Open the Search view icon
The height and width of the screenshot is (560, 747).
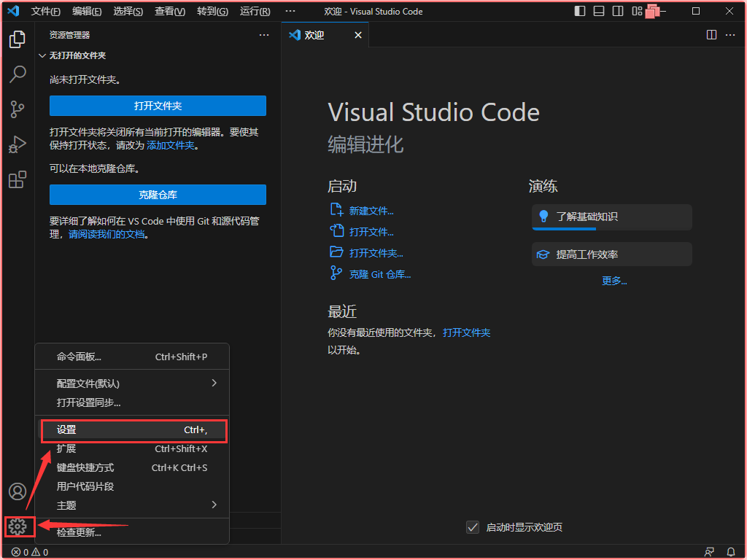click(18, 74)
